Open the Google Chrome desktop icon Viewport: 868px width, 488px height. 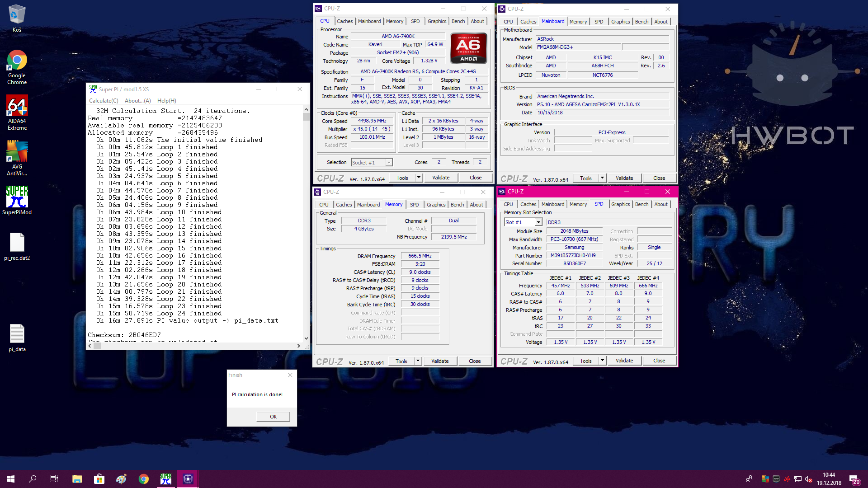pos(17,67)
